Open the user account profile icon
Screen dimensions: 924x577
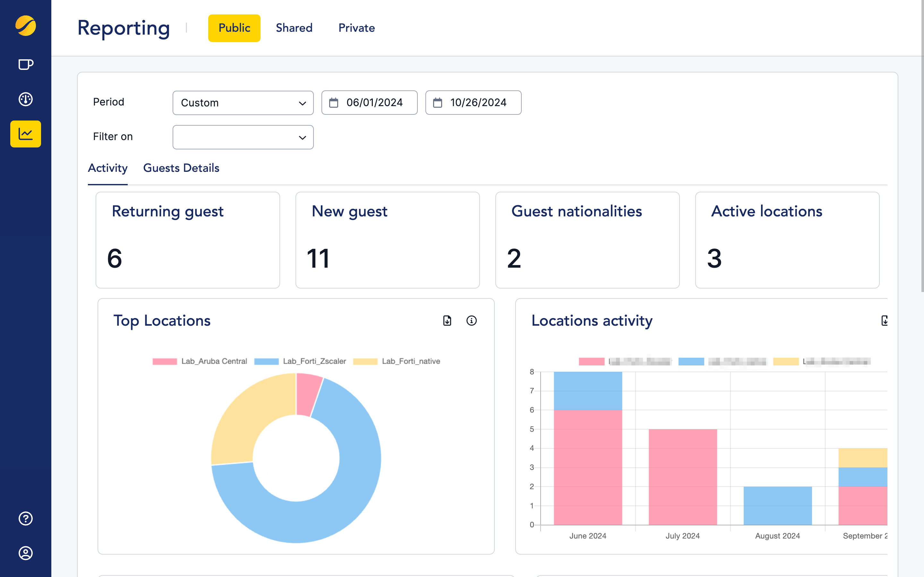[26, 553]
